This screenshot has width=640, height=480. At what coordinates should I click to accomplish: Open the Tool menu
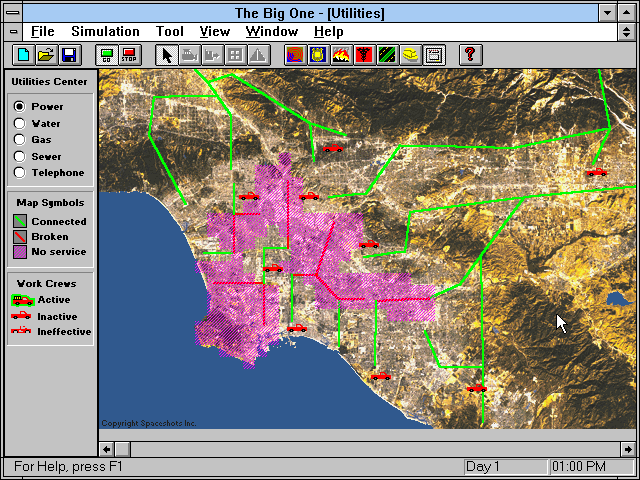coord(169,32)
